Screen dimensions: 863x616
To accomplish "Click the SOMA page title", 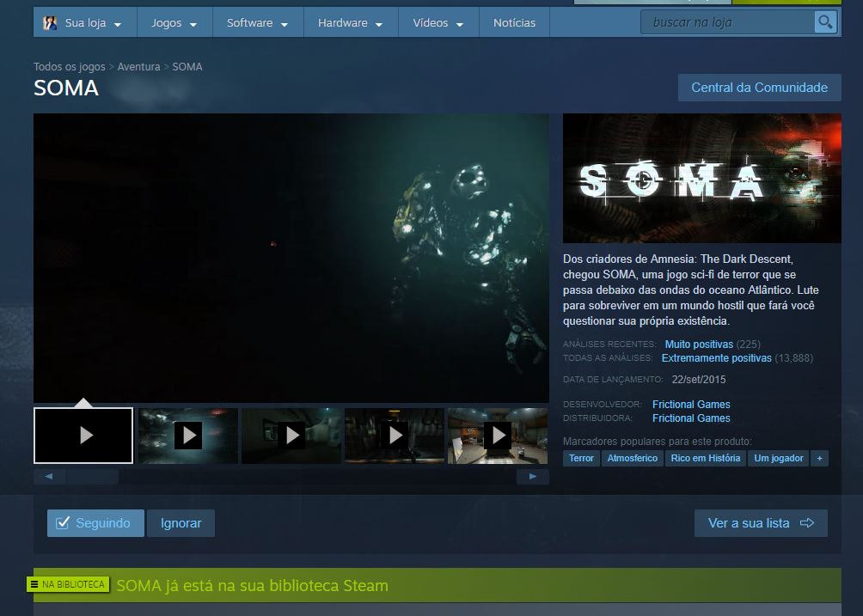I will [66, 88].
